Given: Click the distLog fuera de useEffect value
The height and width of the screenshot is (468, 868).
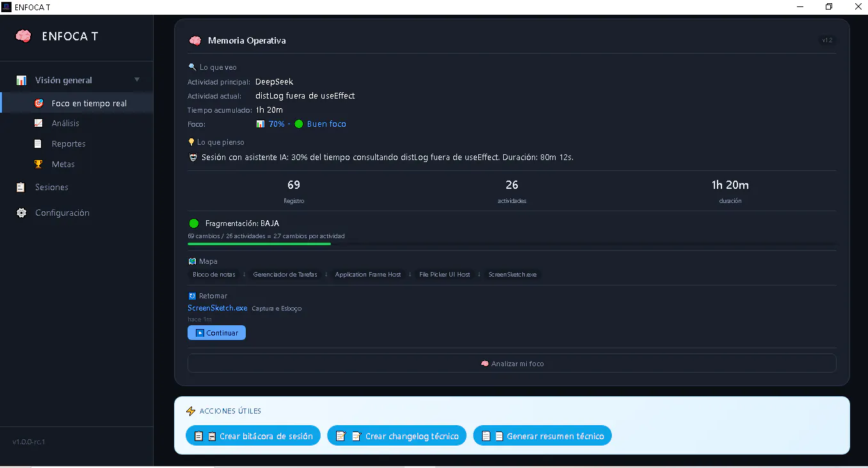Looking at the screenshot, I should (x=305, y=95).
